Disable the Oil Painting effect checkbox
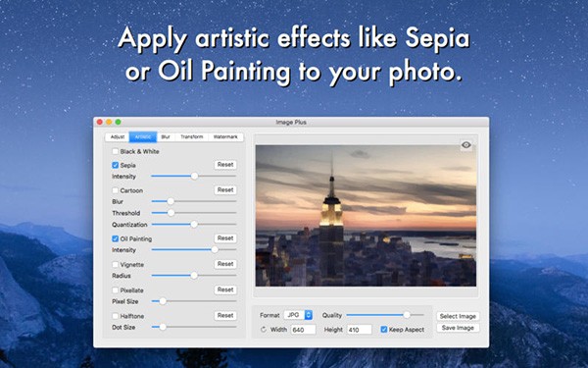Viewport: 588px width, 368px height. (115, 238)
